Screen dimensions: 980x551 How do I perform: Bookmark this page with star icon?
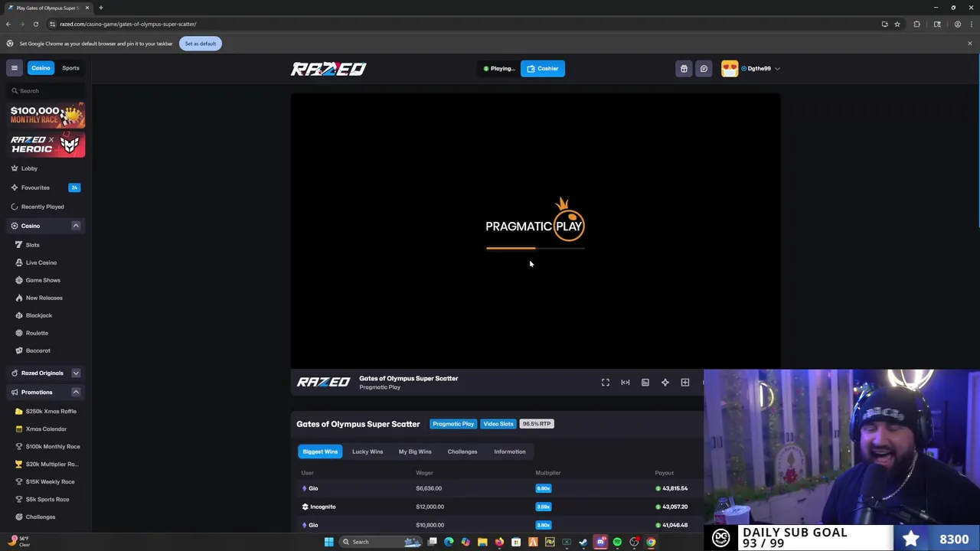(897, 24)
